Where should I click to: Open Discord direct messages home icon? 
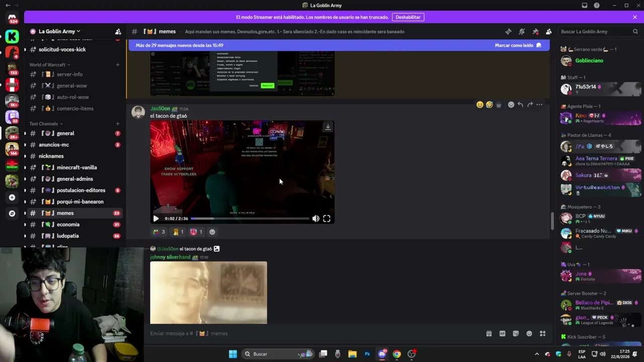[12, 18]
